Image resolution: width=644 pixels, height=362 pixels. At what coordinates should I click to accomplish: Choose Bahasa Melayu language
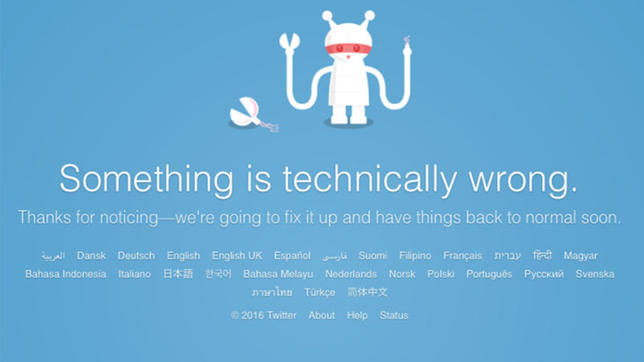[278, 274]
